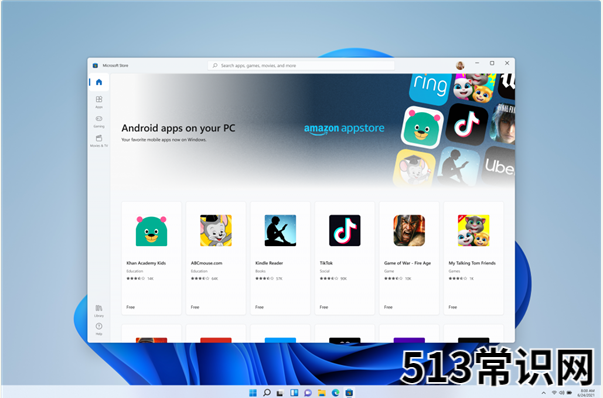Screen dimensions: 603x398
Task: Open File Explorer from the taskbar
Action: tap(321, 393)
